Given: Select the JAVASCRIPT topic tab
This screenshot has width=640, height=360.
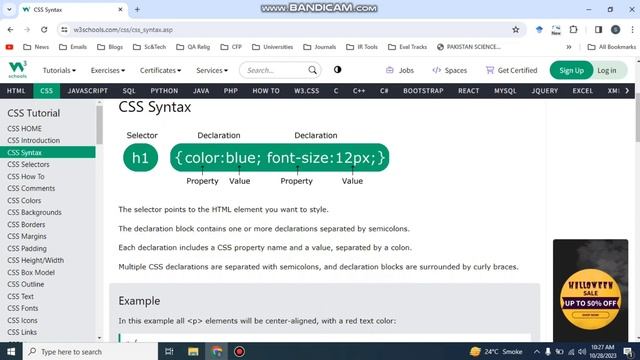Looking at the screenshot, I should [88, 91].
